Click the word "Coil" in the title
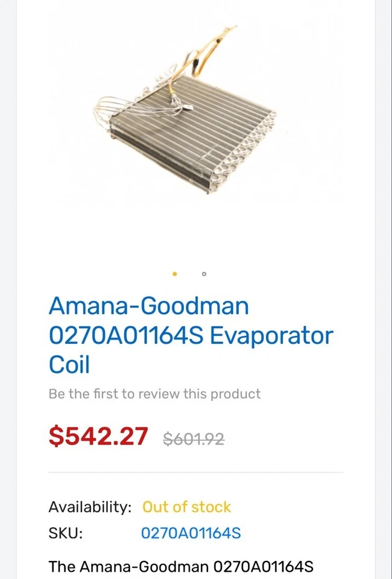This screenshot has width=392, height=579. click(x=69, y=364)
